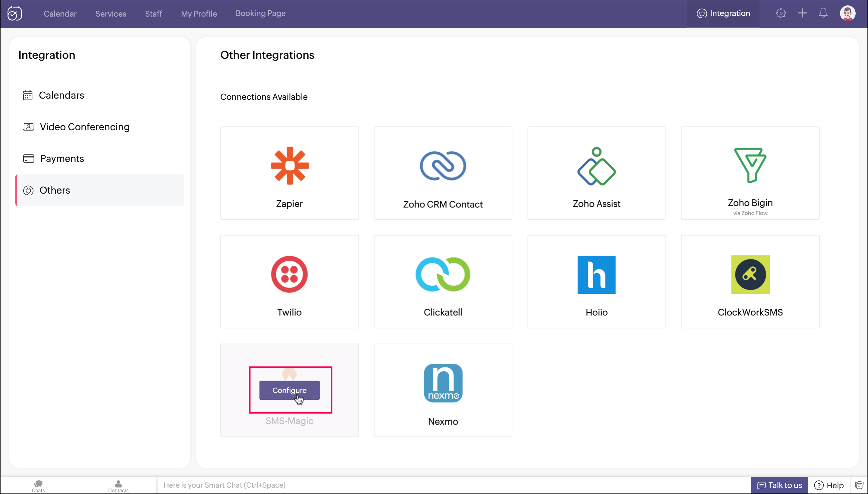868x494 pixels.
Task: Click the Twilio card label
Action: coord(289,312)
